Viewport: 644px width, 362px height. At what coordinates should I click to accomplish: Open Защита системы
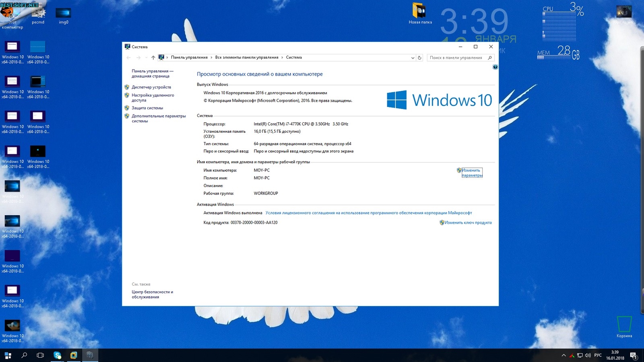tap(147, 108)
